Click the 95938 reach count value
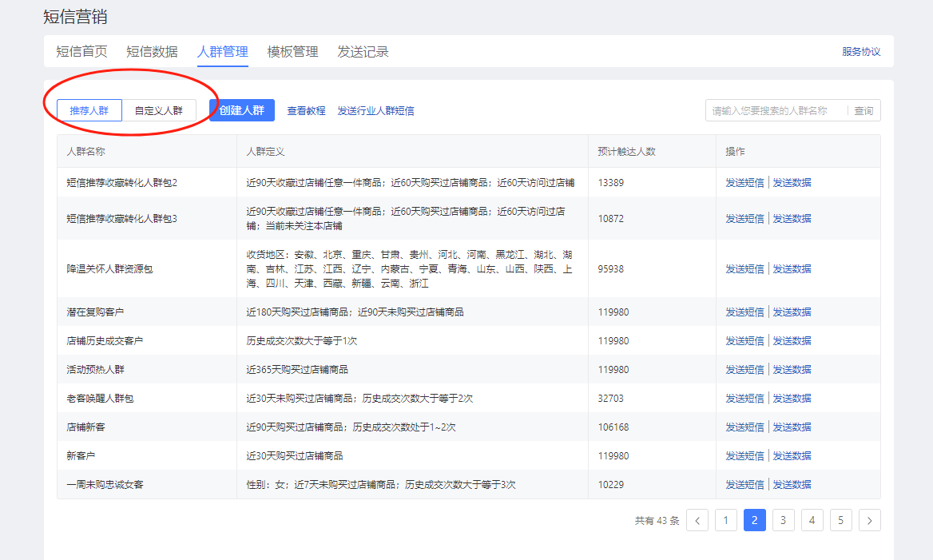The image size is (933, 560). tap(611, 269)
